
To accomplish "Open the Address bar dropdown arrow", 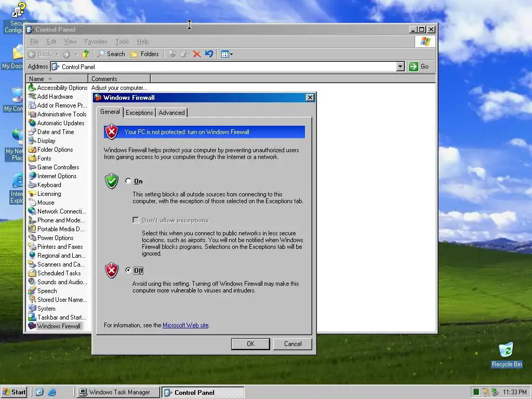I will coord(401,66).
